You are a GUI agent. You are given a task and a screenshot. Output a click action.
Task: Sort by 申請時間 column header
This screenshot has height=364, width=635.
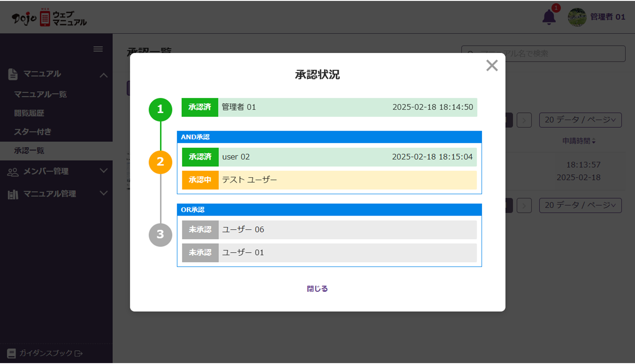tap(579, 141)
